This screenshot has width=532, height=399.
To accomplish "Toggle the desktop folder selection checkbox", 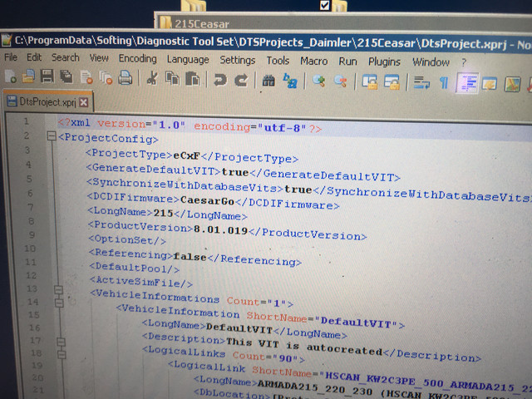I will click(324, 5).
